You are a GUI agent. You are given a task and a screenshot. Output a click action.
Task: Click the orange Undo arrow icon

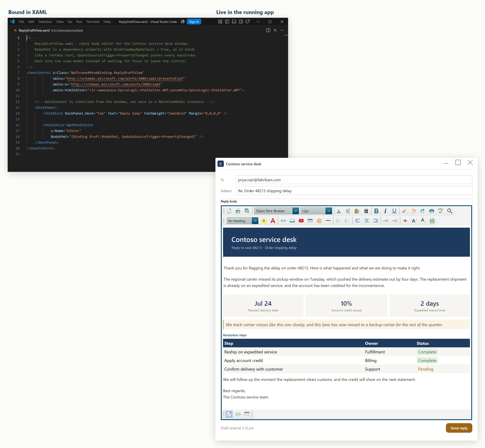point(414,211)
